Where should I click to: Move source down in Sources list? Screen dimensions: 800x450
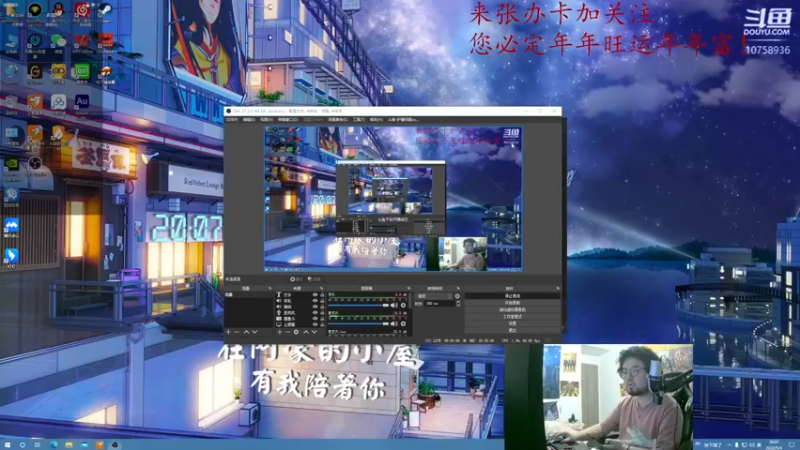click(x=314, y=332)
